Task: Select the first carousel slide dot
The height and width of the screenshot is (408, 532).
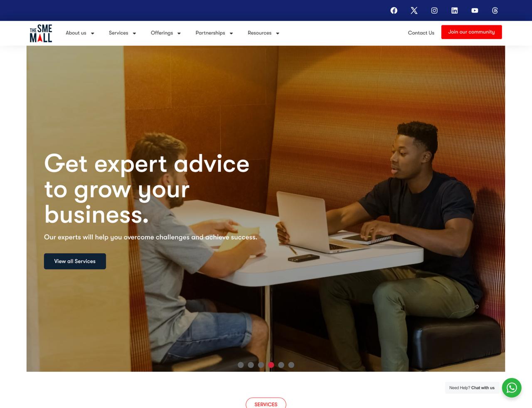Action: [x=241, y=365]
